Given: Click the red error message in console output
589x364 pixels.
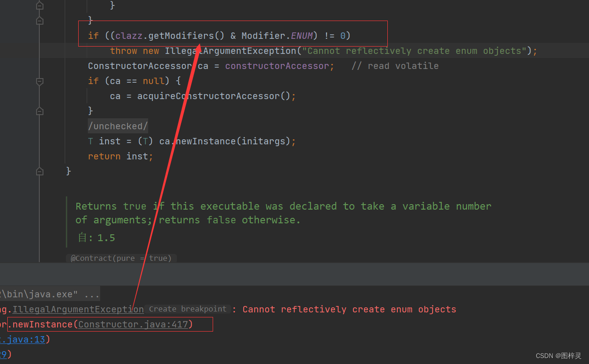Looking at the screenshot, I should click(x=349, y=309).
